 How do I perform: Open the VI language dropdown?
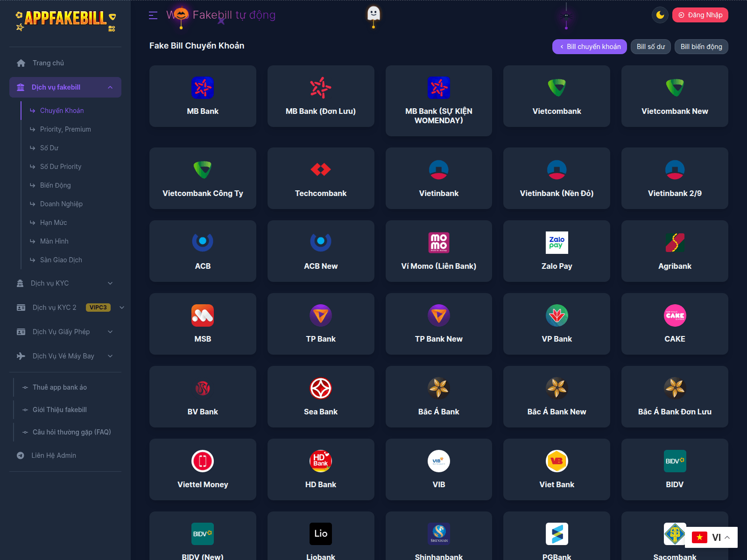click(x=711, y=537)
